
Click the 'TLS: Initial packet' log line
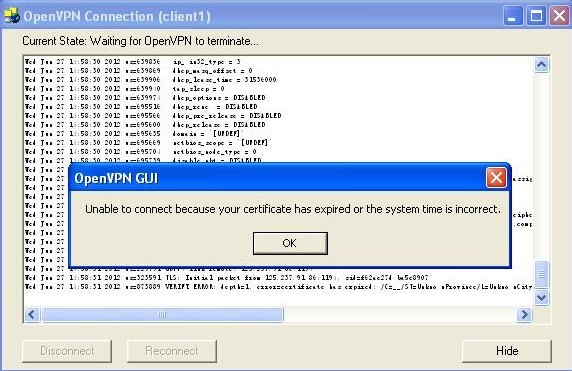[227, 278]
